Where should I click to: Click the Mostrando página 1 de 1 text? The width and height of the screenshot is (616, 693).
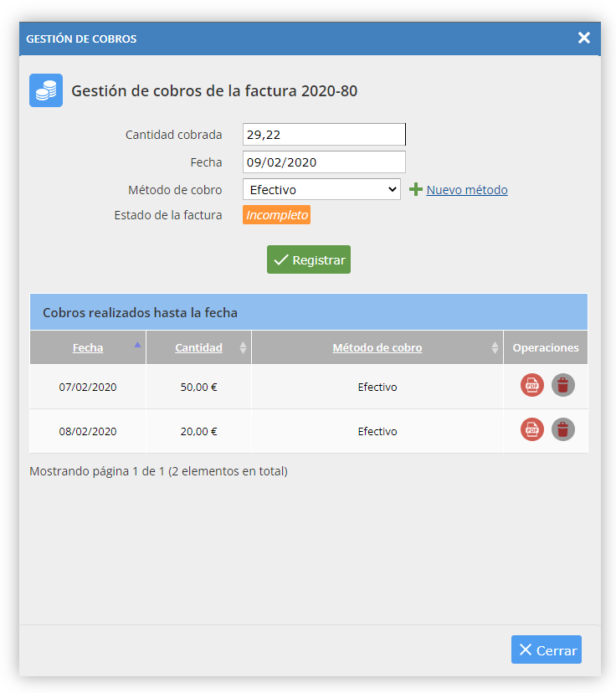click(x=158, y=471)
